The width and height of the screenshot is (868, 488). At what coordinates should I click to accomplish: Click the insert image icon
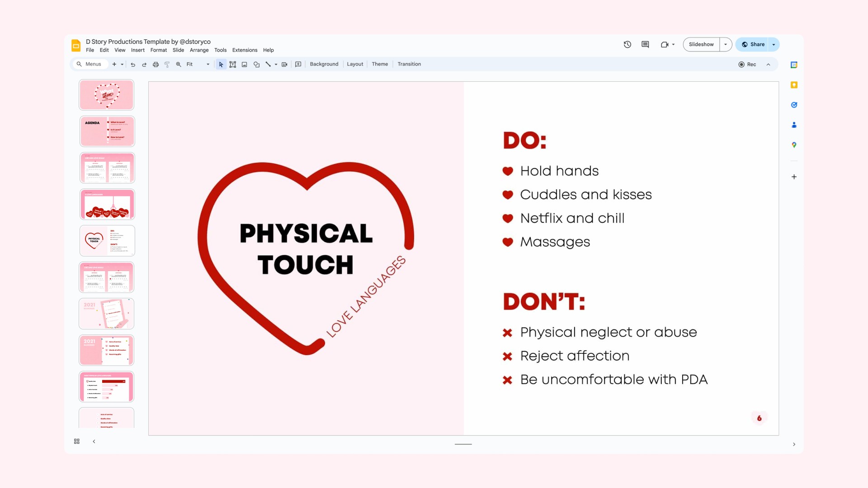point(245,65)
